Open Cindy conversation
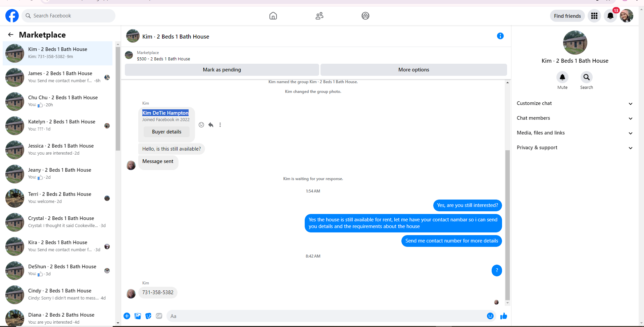This screenshot has width=644, height=327. (58, 294)
